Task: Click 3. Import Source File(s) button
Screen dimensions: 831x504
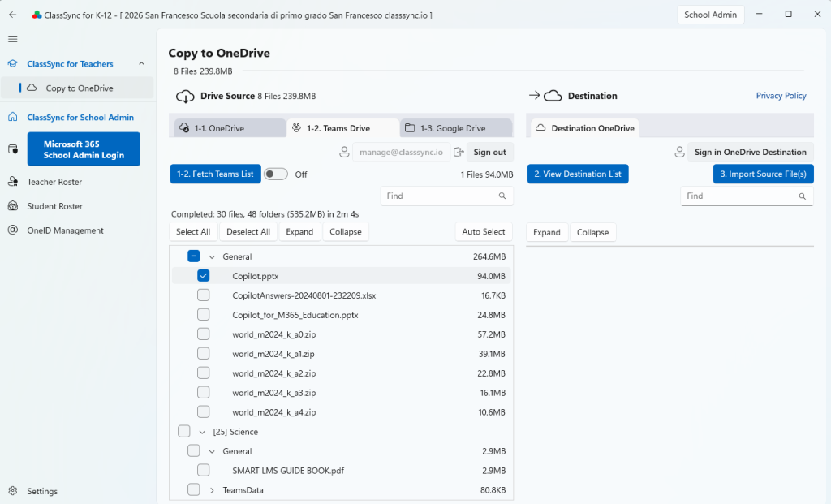Action: (x=763, y=174)
